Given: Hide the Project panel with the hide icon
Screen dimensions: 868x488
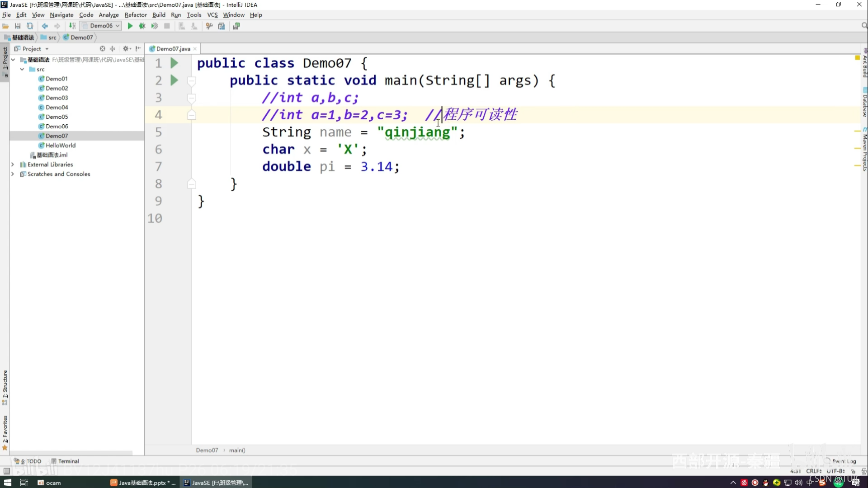Looking at the screenshot, I should [138, 49].
